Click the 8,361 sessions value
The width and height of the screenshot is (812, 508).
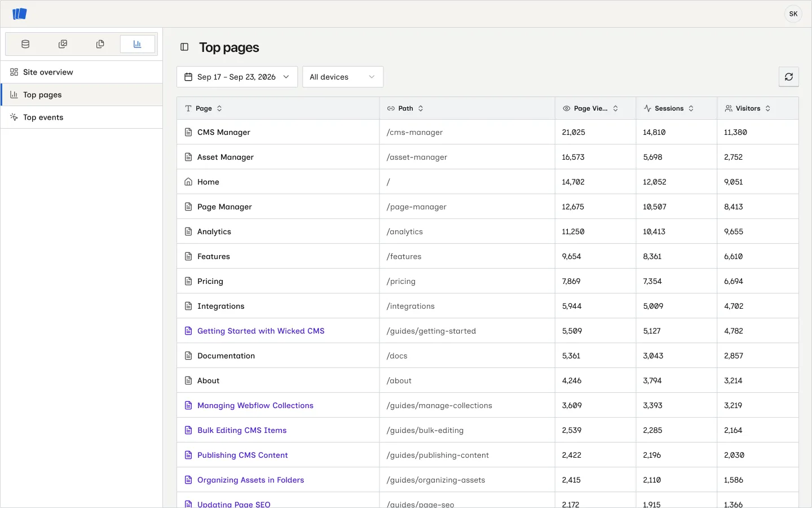tap(652, 256)
